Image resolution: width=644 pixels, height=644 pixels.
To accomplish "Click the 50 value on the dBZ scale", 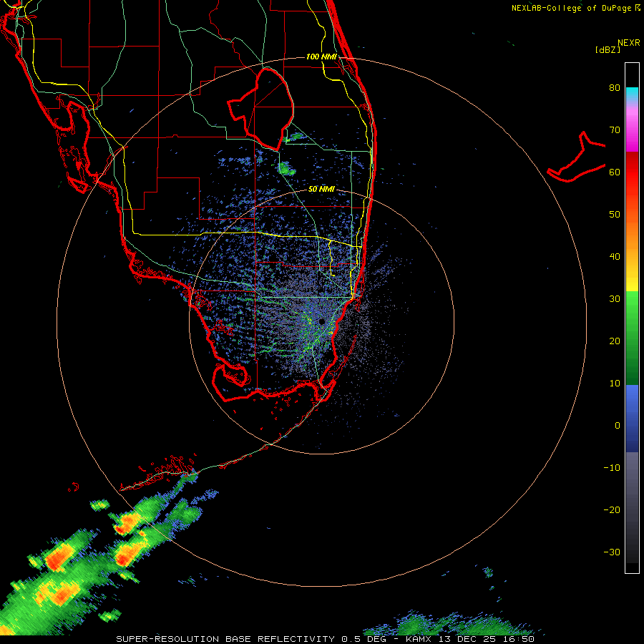I will tap(615, 215).
